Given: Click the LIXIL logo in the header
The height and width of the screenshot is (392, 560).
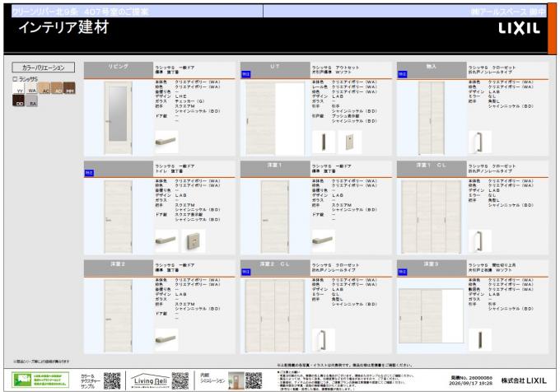Looking at the screenshot, I should coord(519,29).
